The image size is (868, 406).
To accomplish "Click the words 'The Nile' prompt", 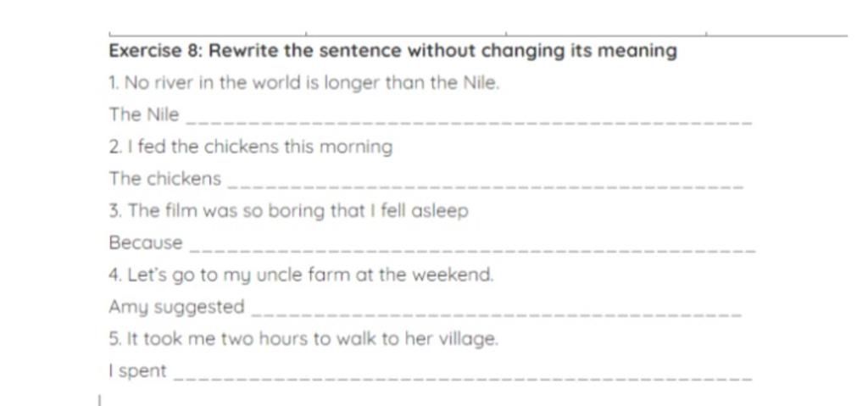I will pyautogui.click(x=144, y=114).
